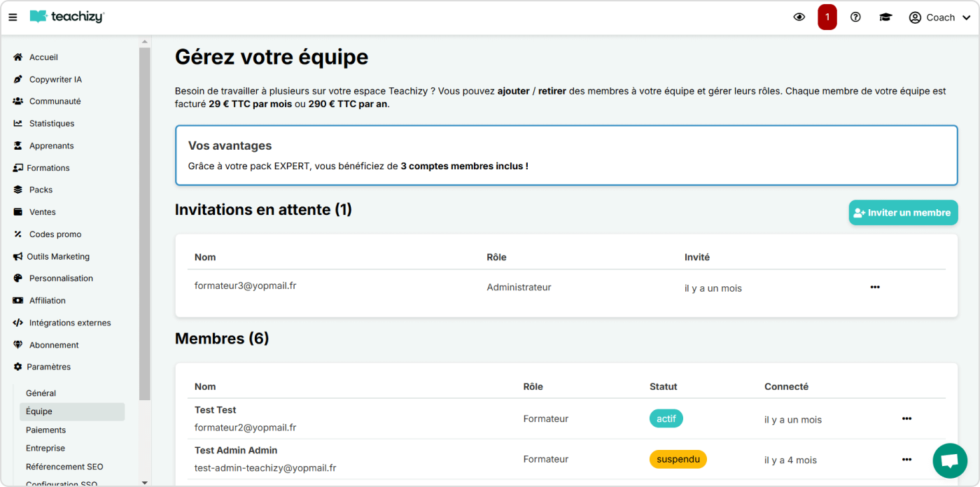Open the actions menu for formateur3 invitation
The width and height of the screenshot is (980, 487).
[874, 286]
